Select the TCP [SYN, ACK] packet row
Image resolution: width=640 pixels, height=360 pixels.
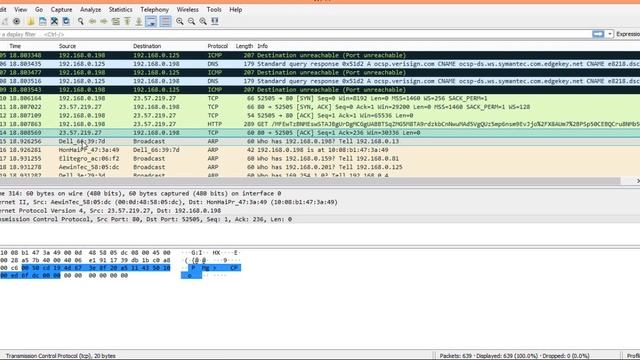320,107
